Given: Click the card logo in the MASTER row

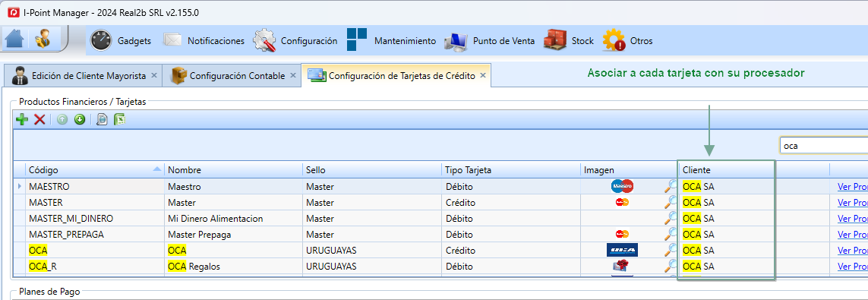Looking at the screenshot, I should (622, 202).
